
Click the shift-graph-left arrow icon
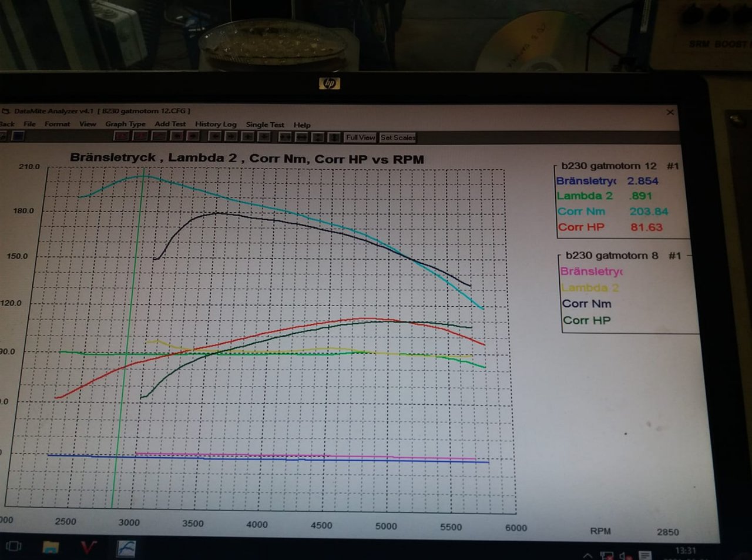click(x=215, y=137)
